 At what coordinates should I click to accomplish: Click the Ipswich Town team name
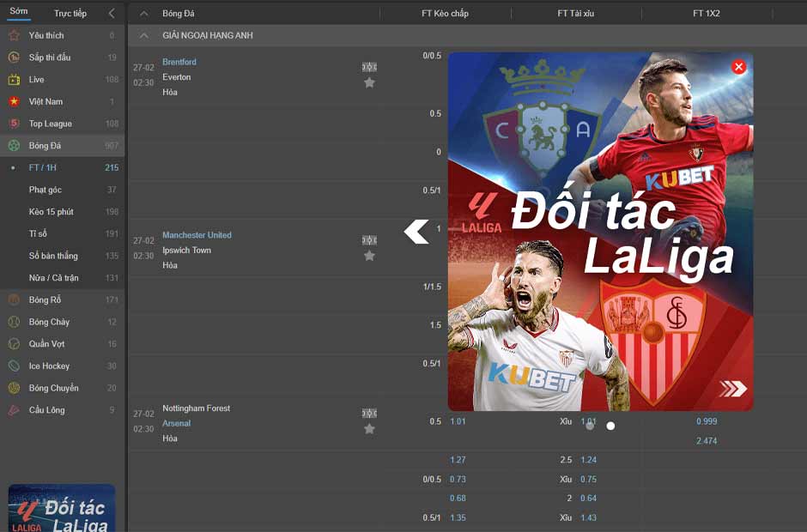pos(187,250)
